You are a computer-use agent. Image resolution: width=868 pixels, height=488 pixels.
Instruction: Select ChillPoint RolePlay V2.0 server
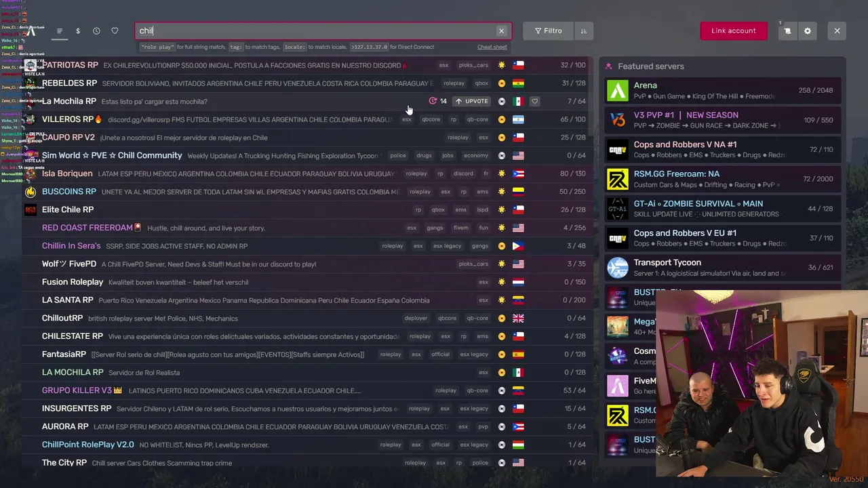[x=307, y=445]
